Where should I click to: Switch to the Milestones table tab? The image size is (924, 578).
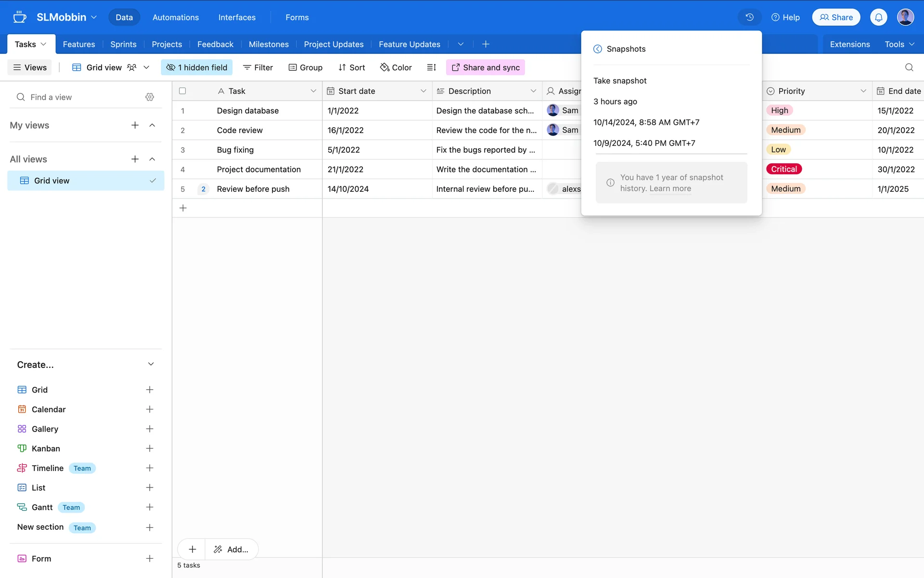(268, 44)
